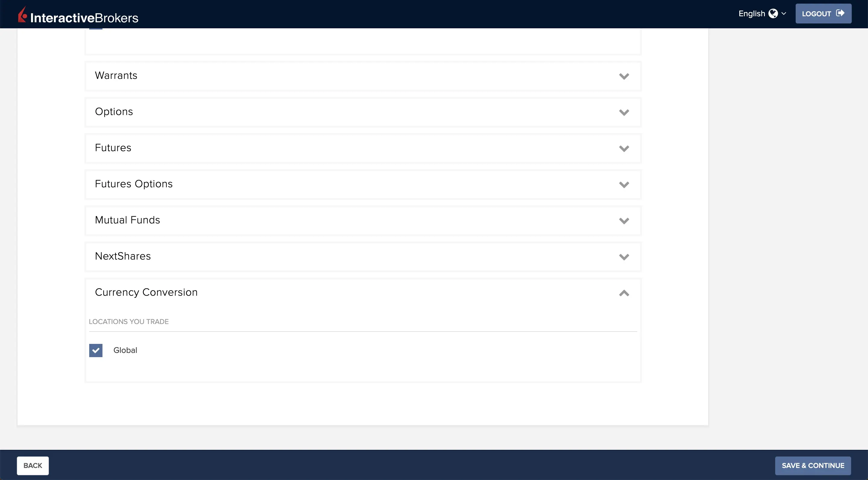The image size is (868, 480).
Task: Expand the NextShares chevron
Action: (x=624, y=257)
